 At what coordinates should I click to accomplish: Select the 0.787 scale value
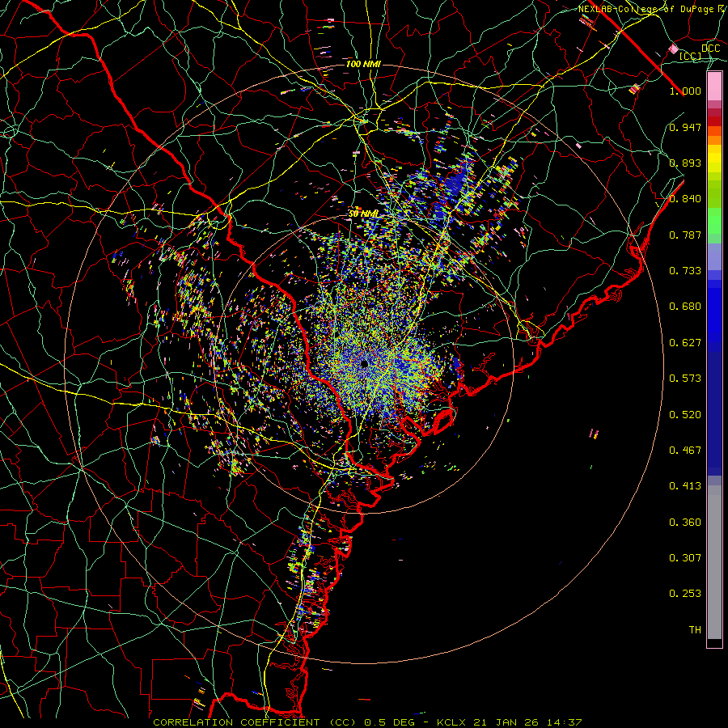click(x=685, y=235)
